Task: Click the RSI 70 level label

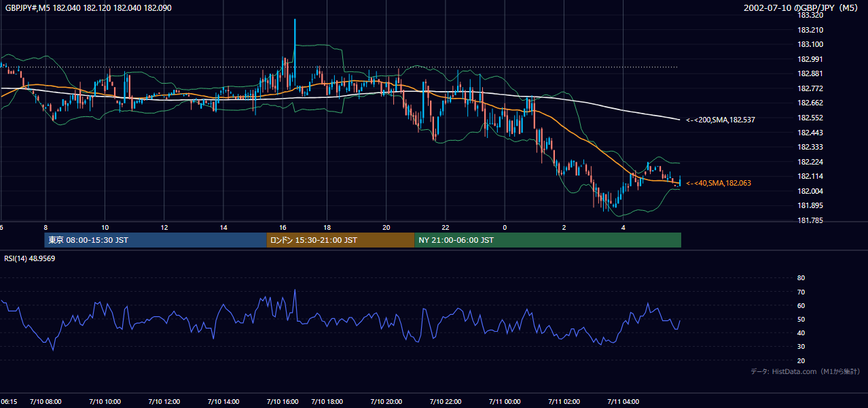Action: click(801, 292)
